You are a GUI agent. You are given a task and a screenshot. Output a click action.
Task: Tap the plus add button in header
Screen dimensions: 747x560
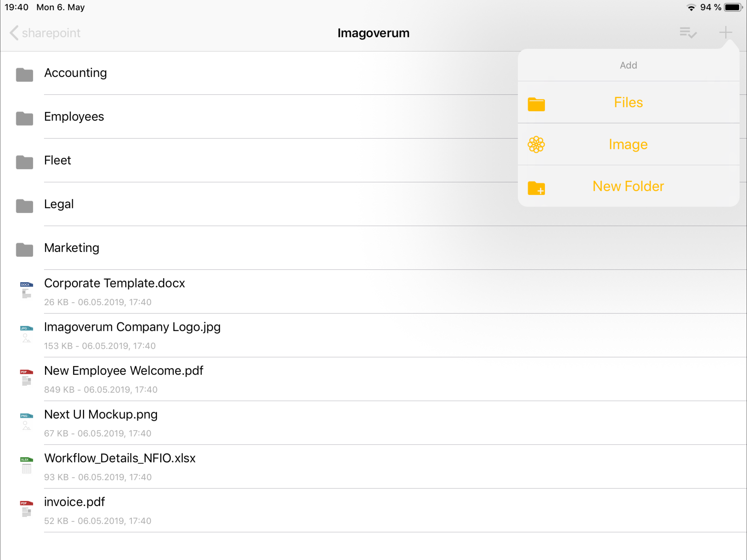725,33
